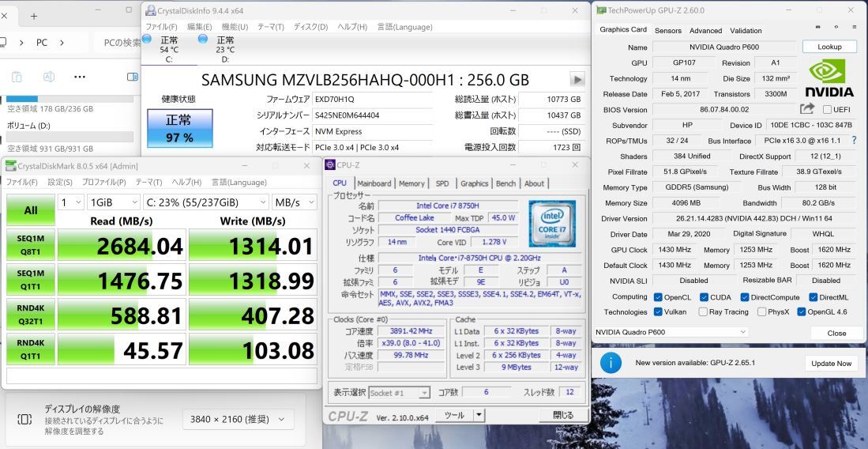This screenshot has height=449, width=868.
Task: Click the display resolution icon in Settings
Action: (24, 419)
